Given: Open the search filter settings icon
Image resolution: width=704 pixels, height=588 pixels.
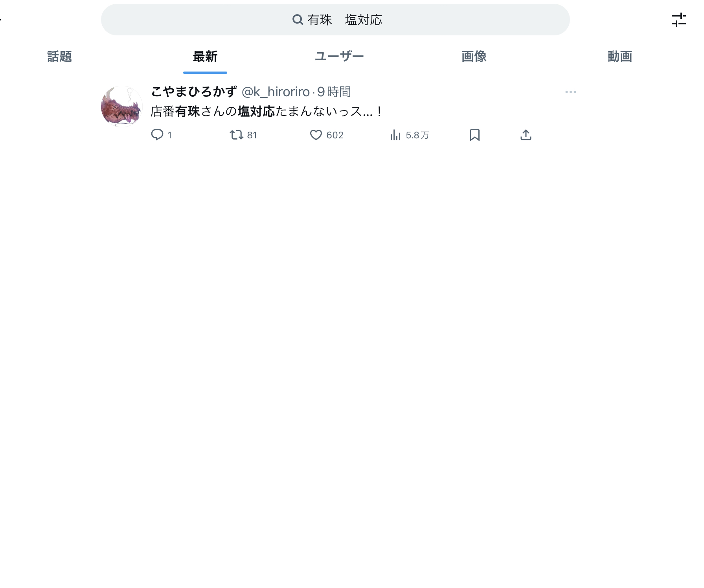Looking at the screenshot, I should [678, 20].
